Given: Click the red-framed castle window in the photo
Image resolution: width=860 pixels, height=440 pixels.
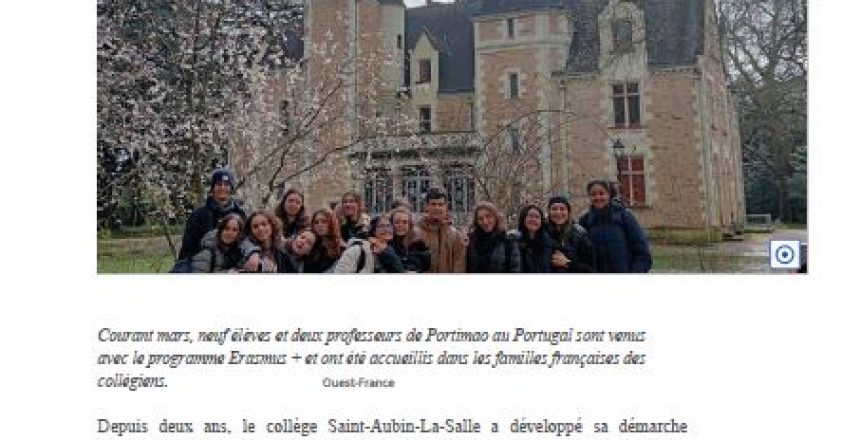Looking at the screenshot, I should coord(631,180).
